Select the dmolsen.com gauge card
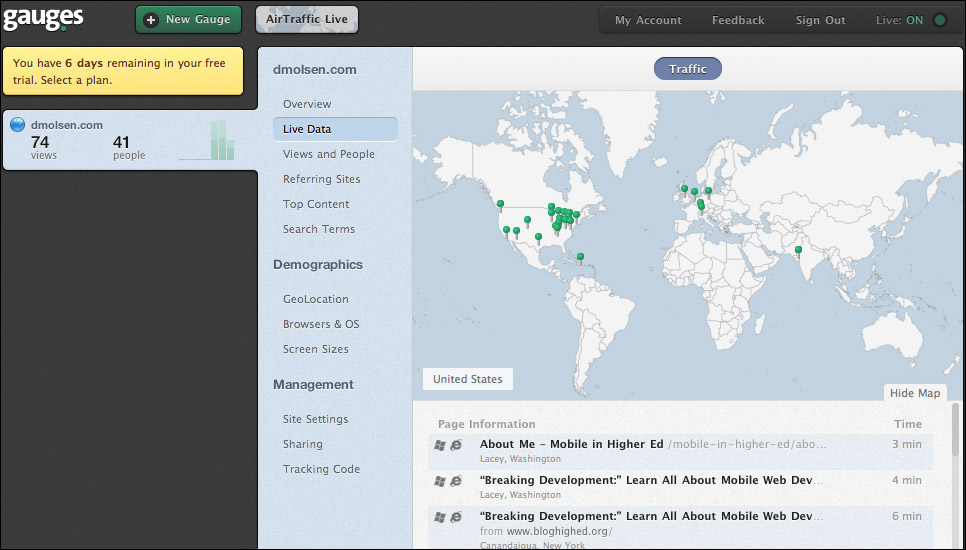 pyautogui.click(x=129, y=140)
